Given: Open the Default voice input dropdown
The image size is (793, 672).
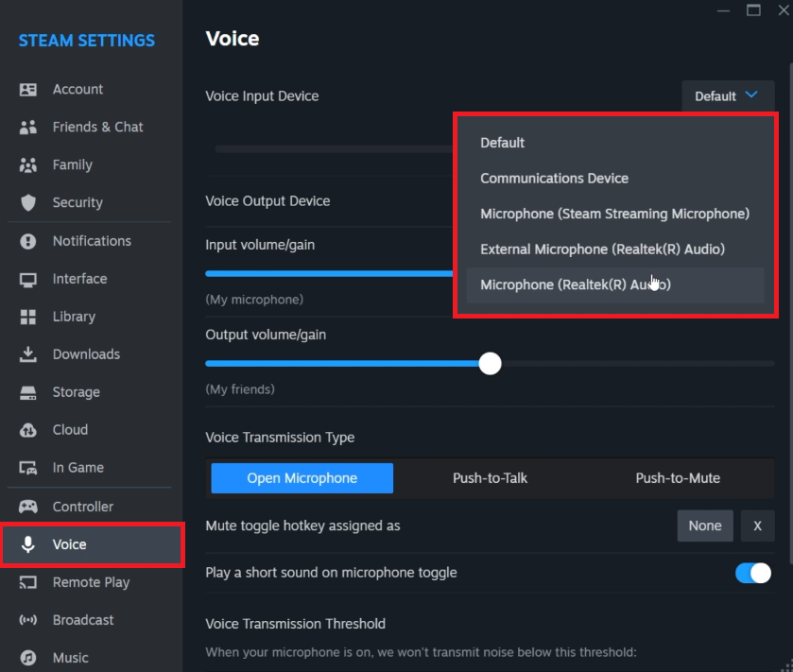Looking at the screenshot, I should tap(728, 95).
